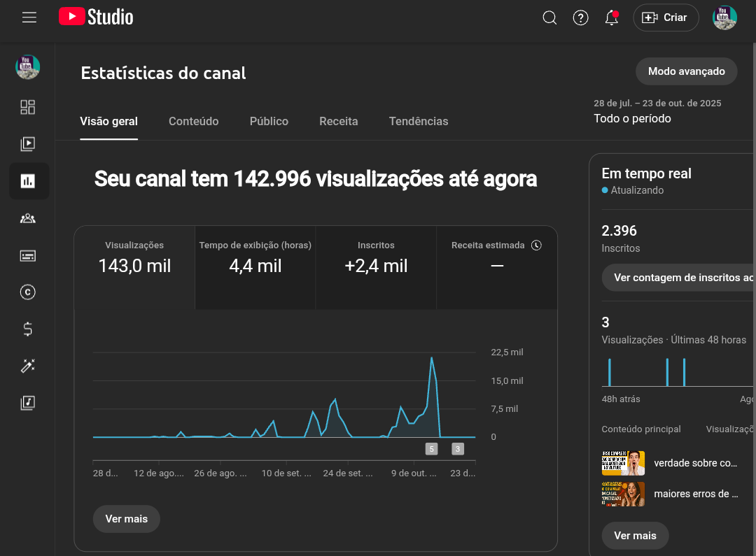Click 'Ver mais' below the views chart
Screen dimensions: 756x556
(127, 519)
